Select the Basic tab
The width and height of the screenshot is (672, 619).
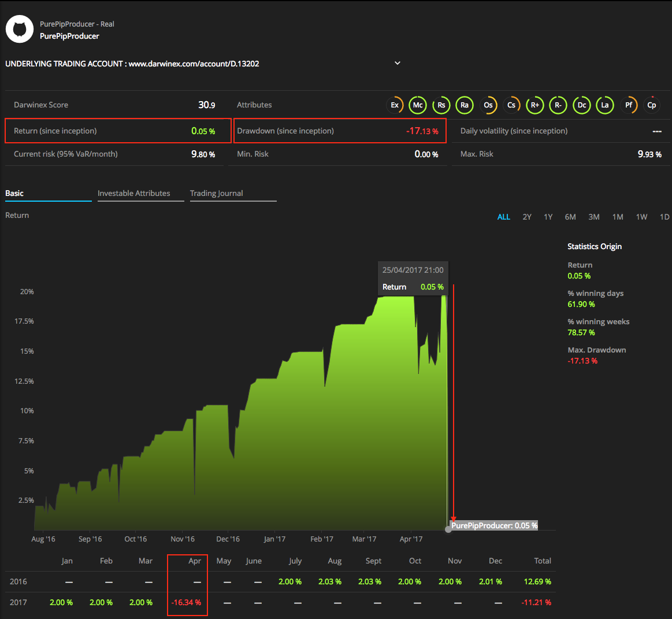point(14,194)
